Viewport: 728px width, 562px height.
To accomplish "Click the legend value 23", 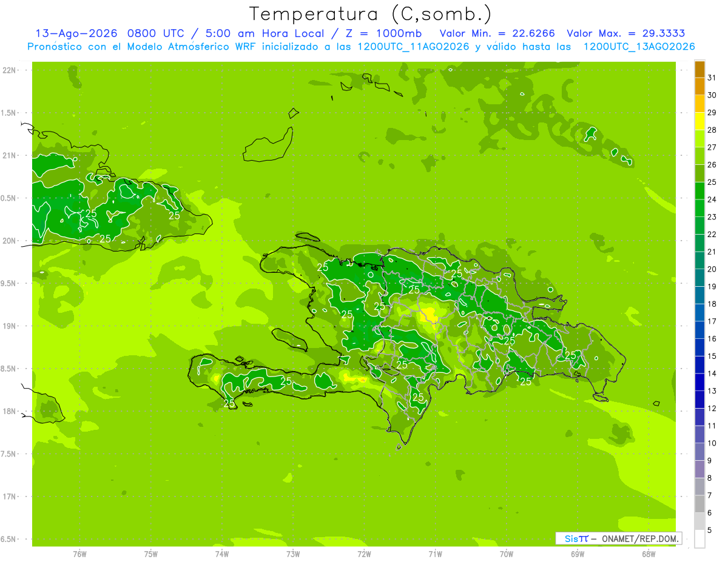I will coord(712,217).
